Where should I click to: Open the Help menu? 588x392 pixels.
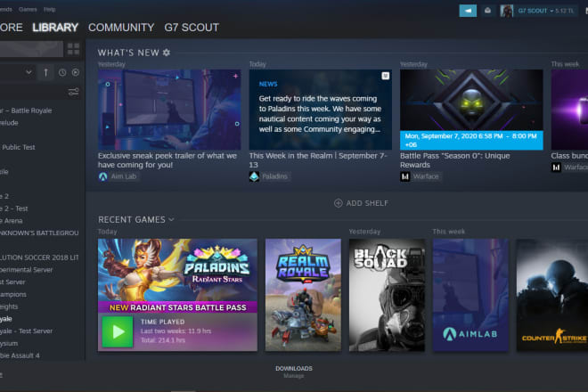point(50,10)
